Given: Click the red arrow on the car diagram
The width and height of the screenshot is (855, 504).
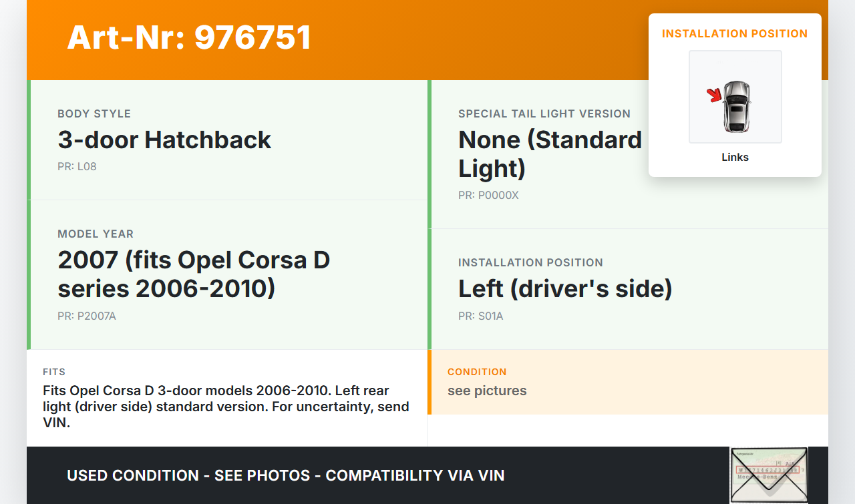Looking at the screenshot, I should point(715,95).
